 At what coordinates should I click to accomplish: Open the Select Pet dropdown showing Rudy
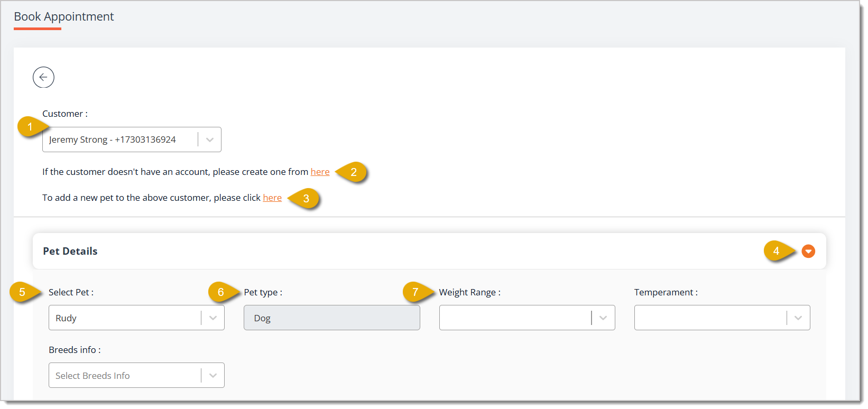point(136,318)
